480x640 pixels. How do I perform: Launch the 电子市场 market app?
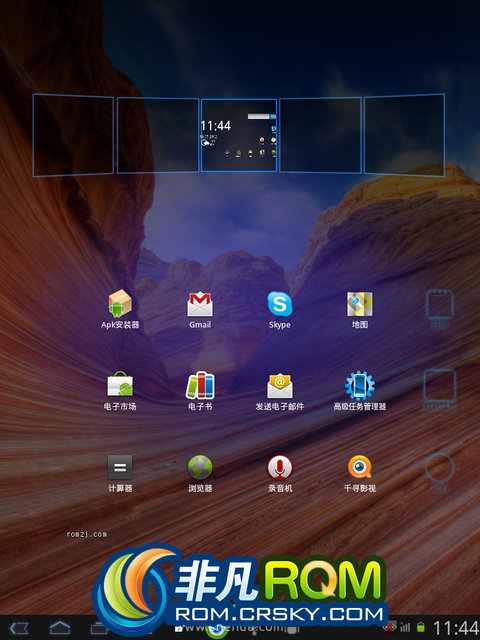[120, 390]
